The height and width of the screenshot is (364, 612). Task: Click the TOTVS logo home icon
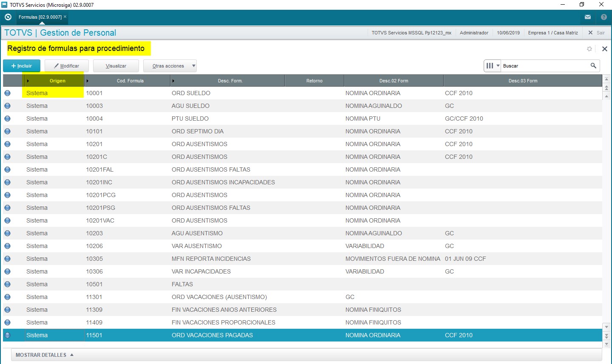[8, 17]
